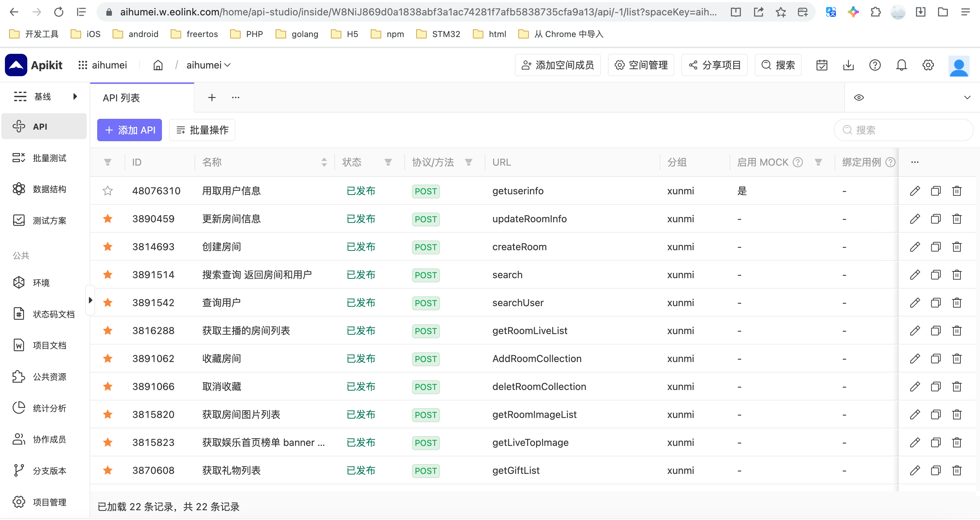Focus the 搜索 input above the table
Viewport: 980px width, 520px height.
point(903,130)
